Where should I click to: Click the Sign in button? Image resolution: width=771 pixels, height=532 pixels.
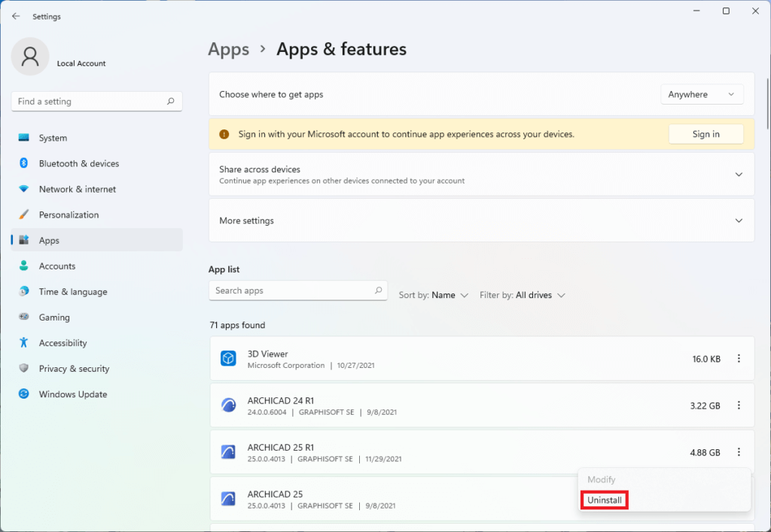tap(705, 134)
